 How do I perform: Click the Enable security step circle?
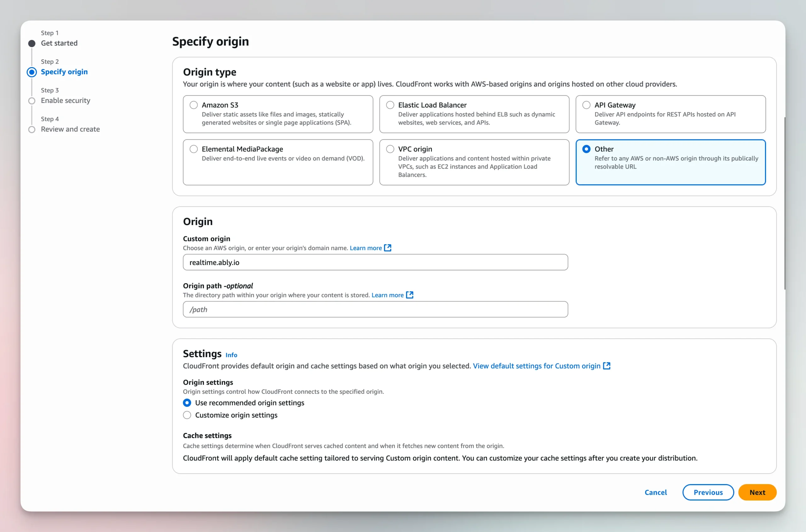coord(32,101)
